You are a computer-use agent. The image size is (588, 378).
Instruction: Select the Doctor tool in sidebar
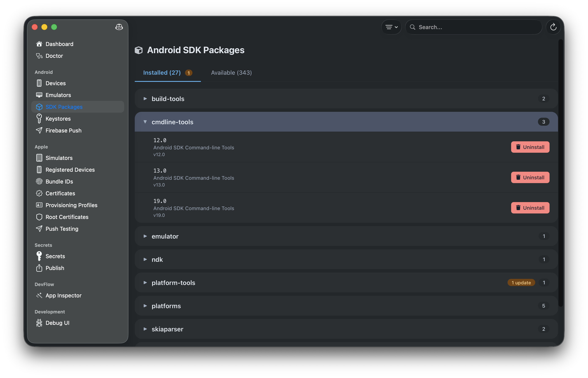pos(54,56)
